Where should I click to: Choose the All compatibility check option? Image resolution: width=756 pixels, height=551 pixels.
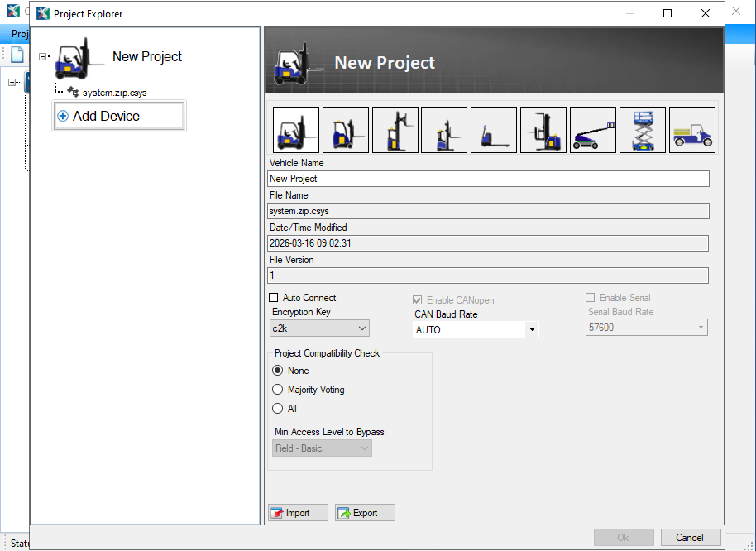[x=279, y=408]
